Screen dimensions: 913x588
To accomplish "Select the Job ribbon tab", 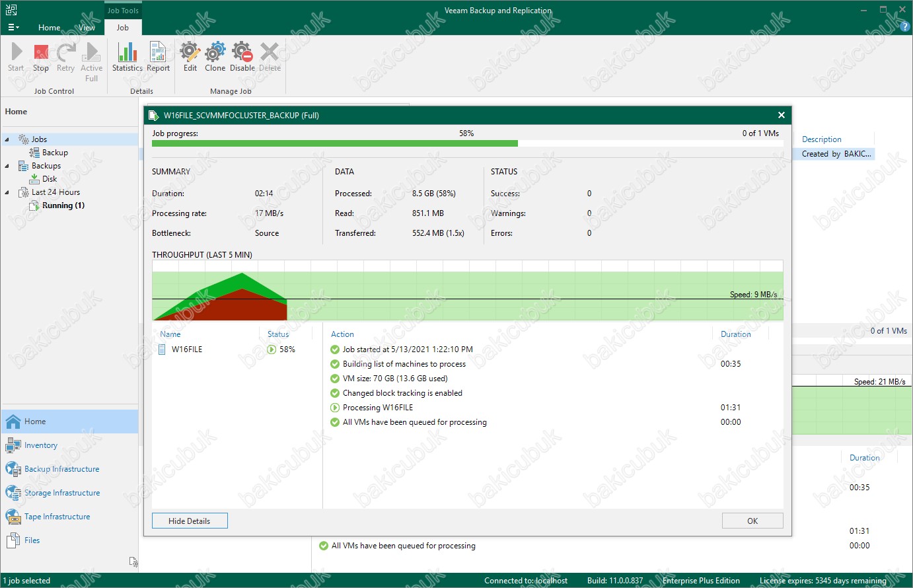I will (x=123, y=28).
